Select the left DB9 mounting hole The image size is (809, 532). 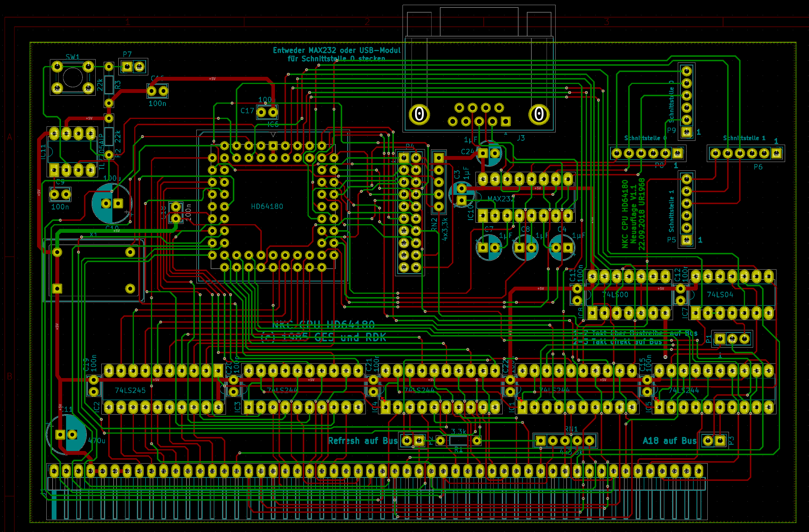tap(419, 114)
